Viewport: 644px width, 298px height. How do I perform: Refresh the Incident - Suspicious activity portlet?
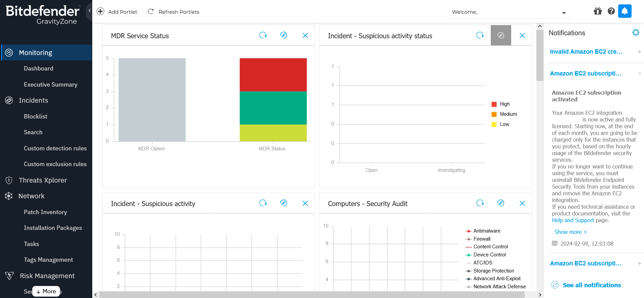(x=263, y=203)
